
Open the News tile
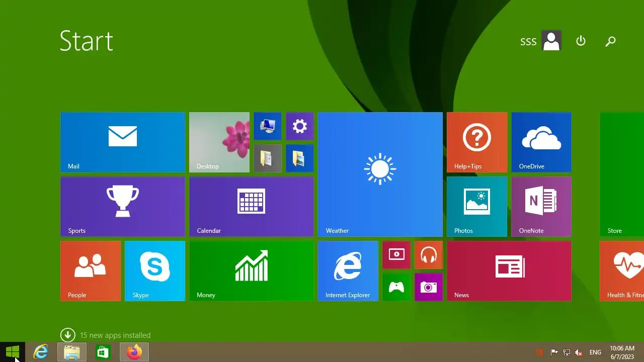click(x=509, y=271)
